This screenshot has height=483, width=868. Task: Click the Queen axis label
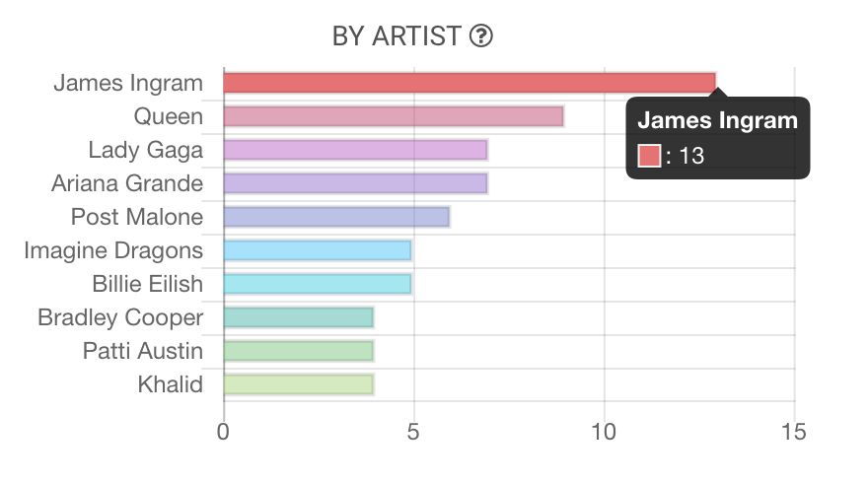(x=169, y=116)
